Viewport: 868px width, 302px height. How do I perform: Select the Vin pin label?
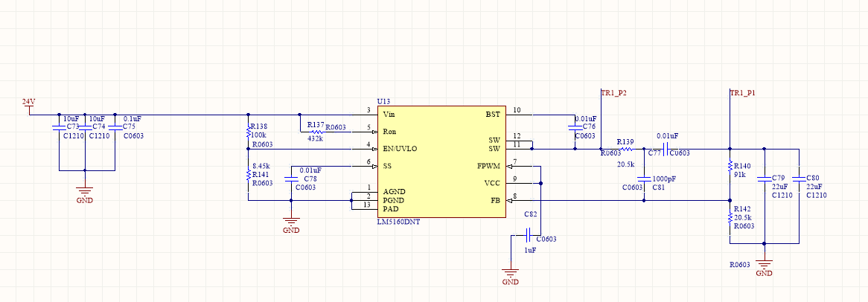tap(389, 115)
